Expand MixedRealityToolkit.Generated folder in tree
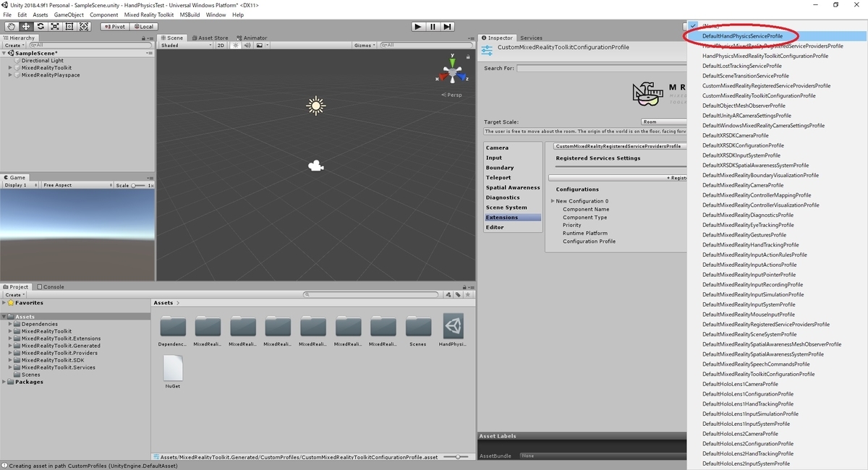The image size is (868, 470). pyautogui.click(x=11, y=346)
